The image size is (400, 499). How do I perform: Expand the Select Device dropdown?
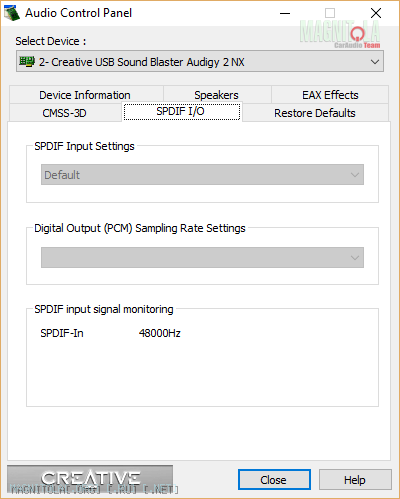tap(200, 61)
